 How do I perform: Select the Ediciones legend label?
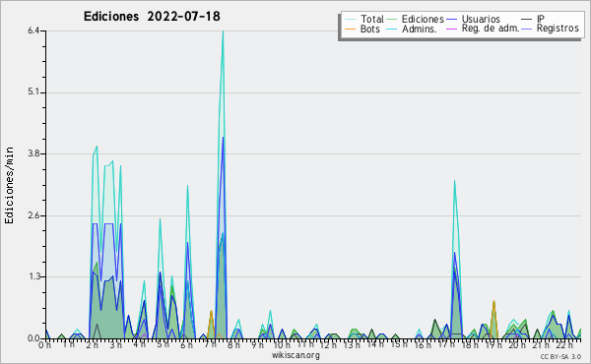point(423,19)
